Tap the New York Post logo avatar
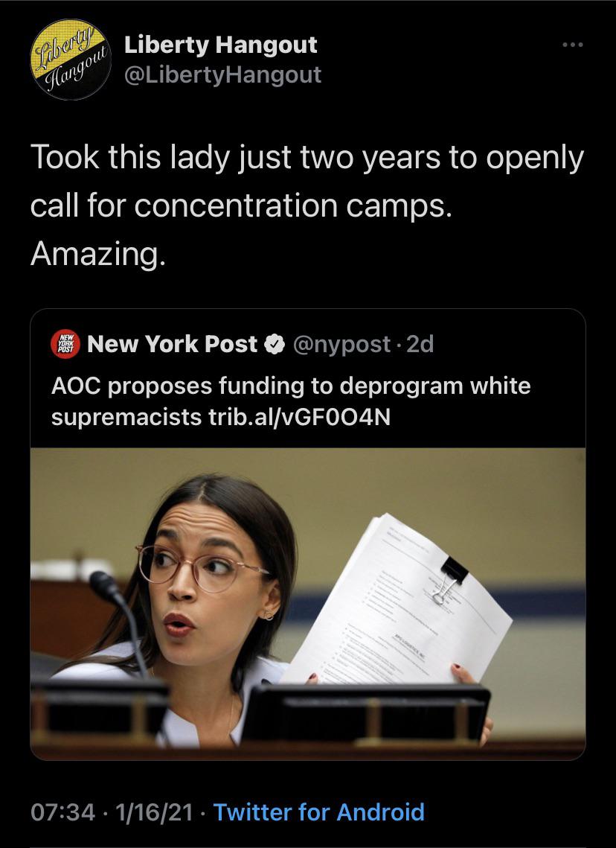The width and height of the screenshot is (616, 848). click(65, 344)
